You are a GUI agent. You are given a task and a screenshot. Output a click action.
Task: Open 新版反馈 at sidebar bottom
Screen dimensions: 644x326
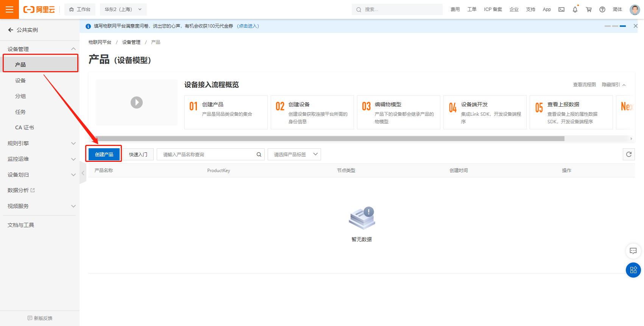pos(40,318)
